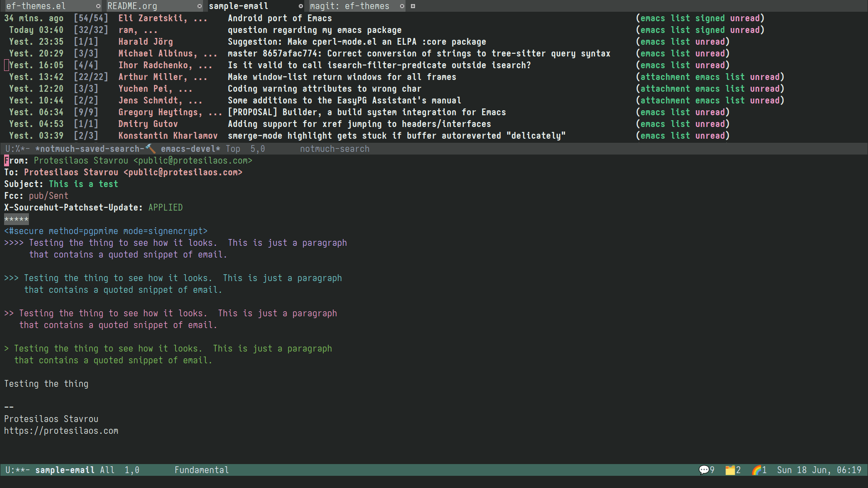Open the isearch-filter-predicate thread
The width and height of the screenshot is (868, 488).
pyautogui.click(x=379, y=65)
